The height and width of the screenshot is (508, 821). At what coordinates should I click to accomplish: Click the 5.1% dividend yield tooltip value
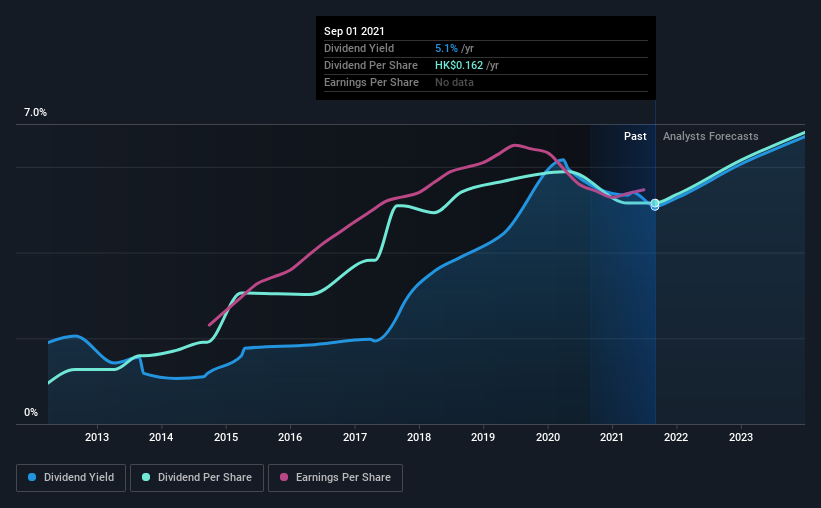click(446, 48)
